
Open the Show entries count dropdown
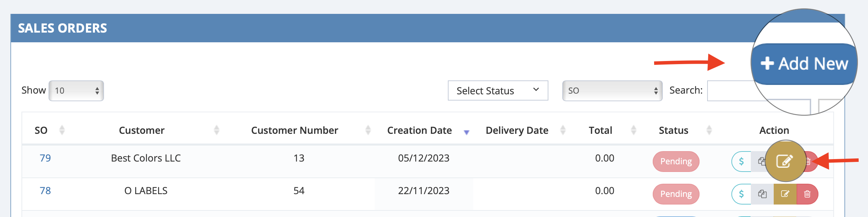(x=76, y=90)
